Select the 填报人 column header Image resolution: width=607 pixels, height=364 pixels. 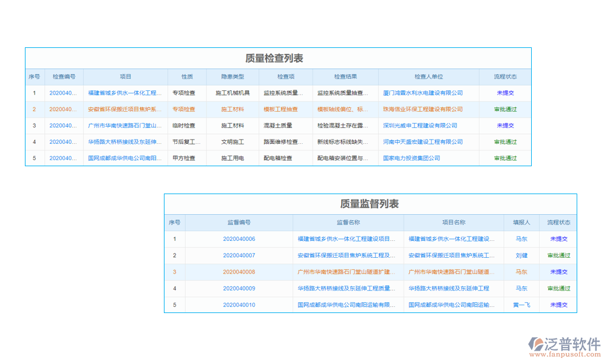[x=521, y=223]
